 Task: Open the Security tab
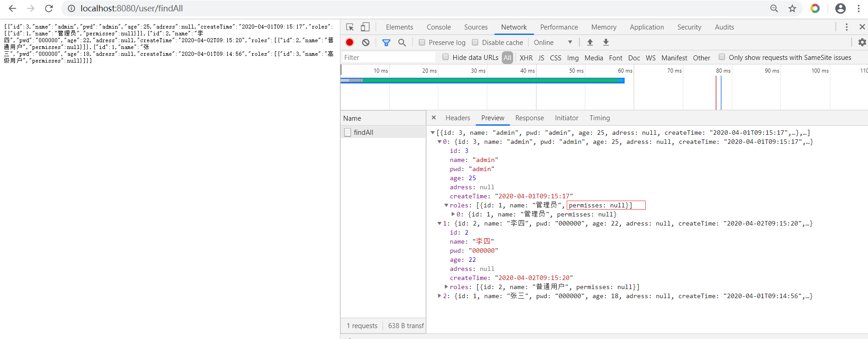click(689, 27)
